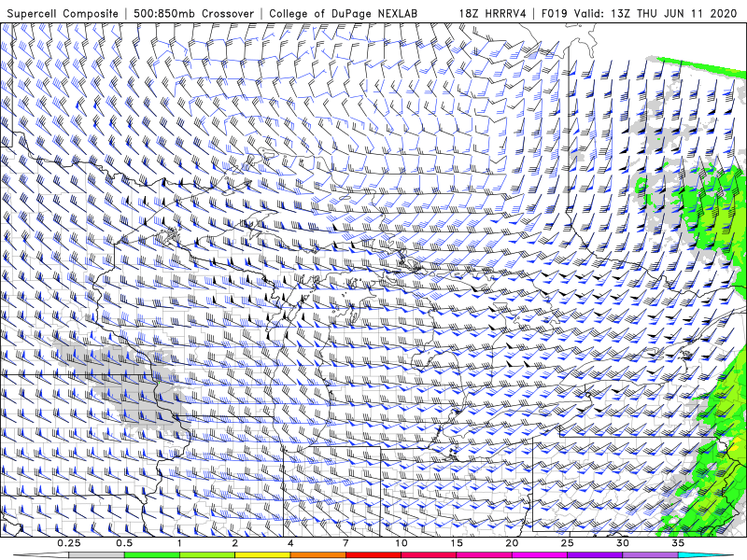Click the gray color bar segment (0.25–0.5)
The height and width of the screenshot is (560, 747).
(x=97, y=555)
